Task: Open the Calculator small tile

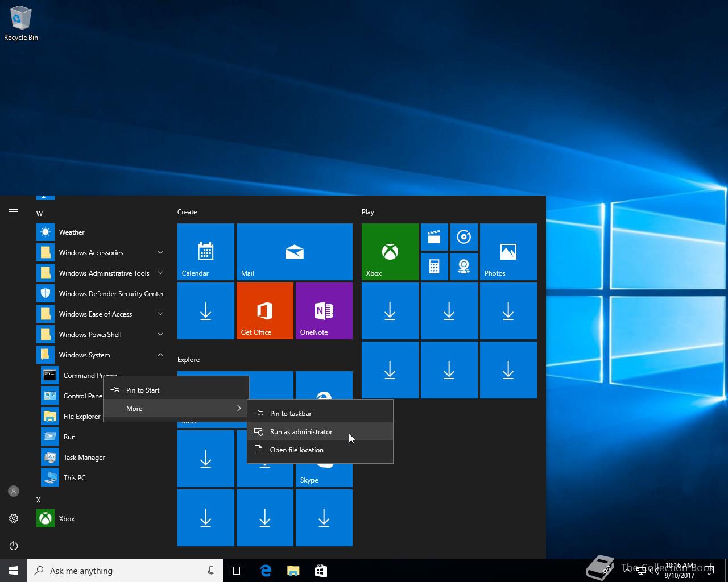Action: pos(435,267)
